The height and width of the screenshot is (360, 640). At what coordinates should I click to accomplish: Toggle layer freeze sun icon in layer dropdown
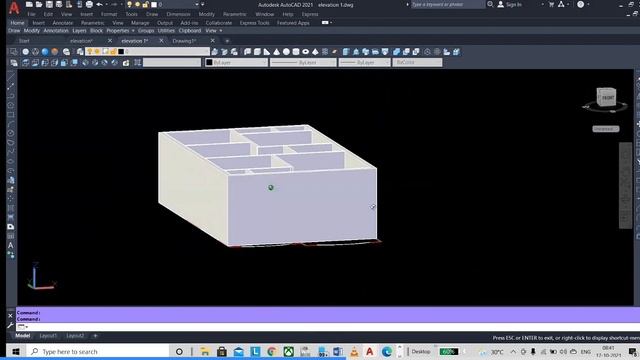(x=97, y=52)
